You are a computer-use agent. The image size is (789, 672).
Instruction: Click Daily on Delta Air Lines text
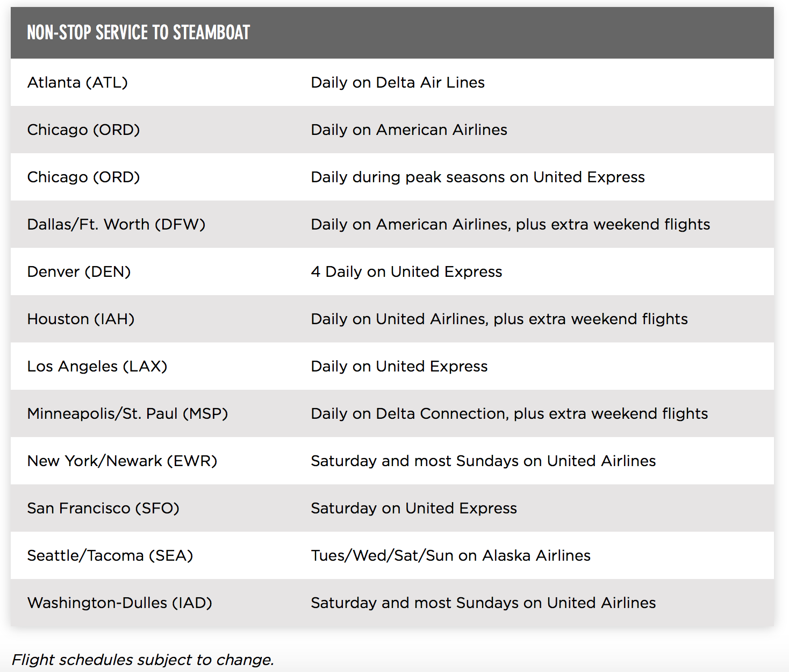(x=398, y=82)
